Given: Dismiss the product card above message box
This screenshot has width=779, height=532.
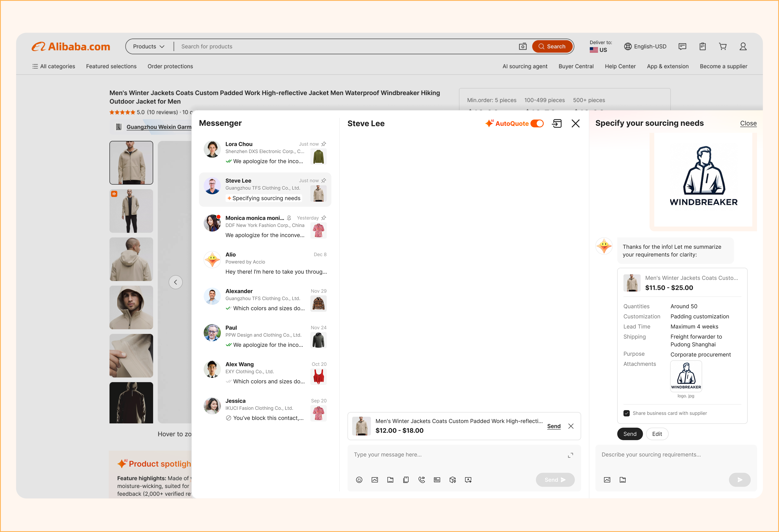Looking at the screenshot, I should [571, 426].
